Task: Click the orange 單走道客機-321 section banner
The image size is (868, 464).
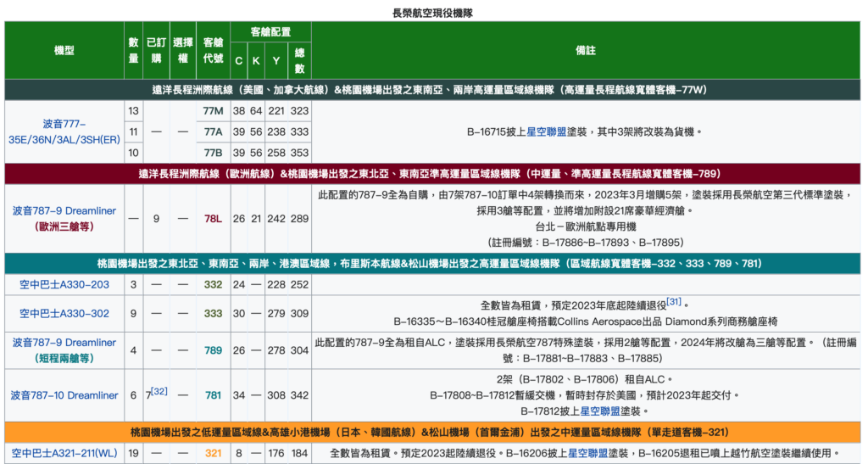Action: click(x=432, y=432)
